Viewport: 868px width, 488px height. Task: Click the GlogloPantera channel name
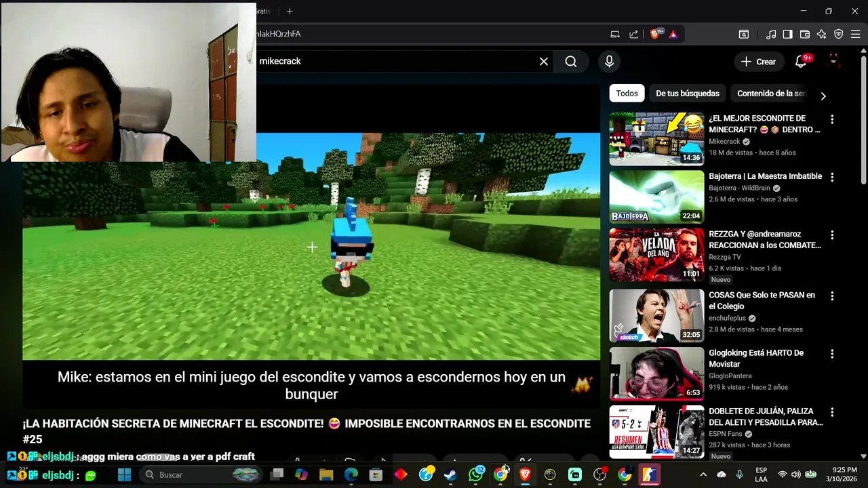coord(730,376)
